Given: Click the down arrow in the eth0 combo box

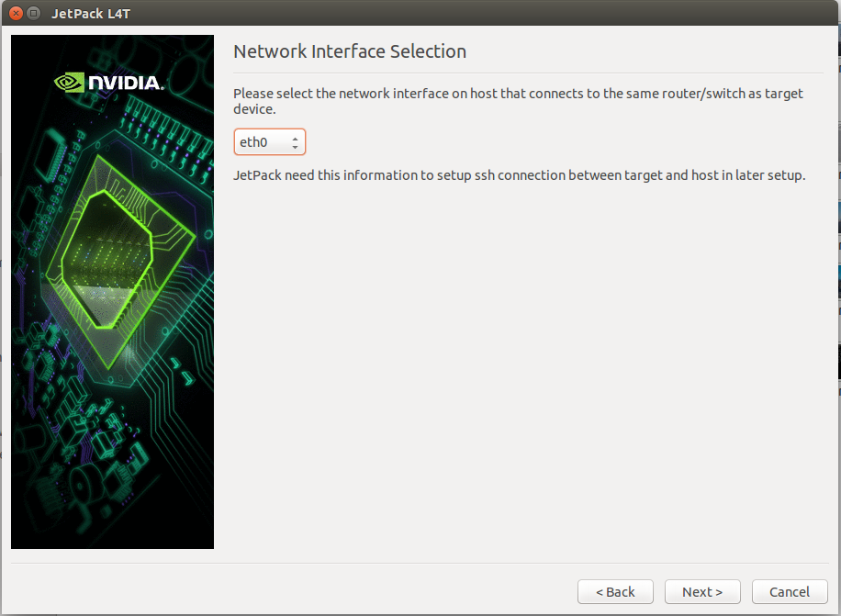Looking at the screenshot, I should click(x=295, y=147).
